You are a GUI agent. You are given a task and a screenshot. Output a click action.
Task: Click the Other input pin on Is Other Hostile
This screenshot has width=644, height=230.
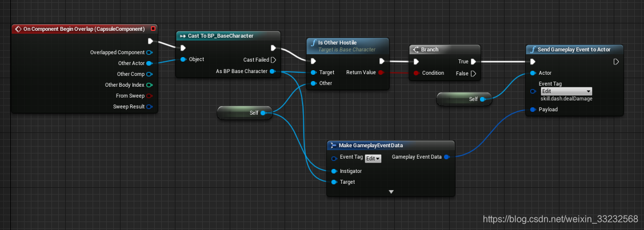313,83
